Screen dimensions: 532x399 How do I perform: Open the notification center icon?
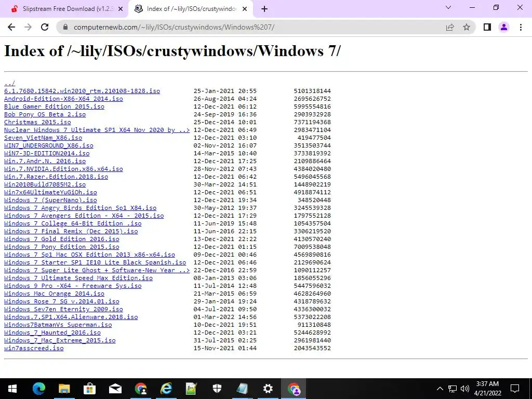pos(515,389)
